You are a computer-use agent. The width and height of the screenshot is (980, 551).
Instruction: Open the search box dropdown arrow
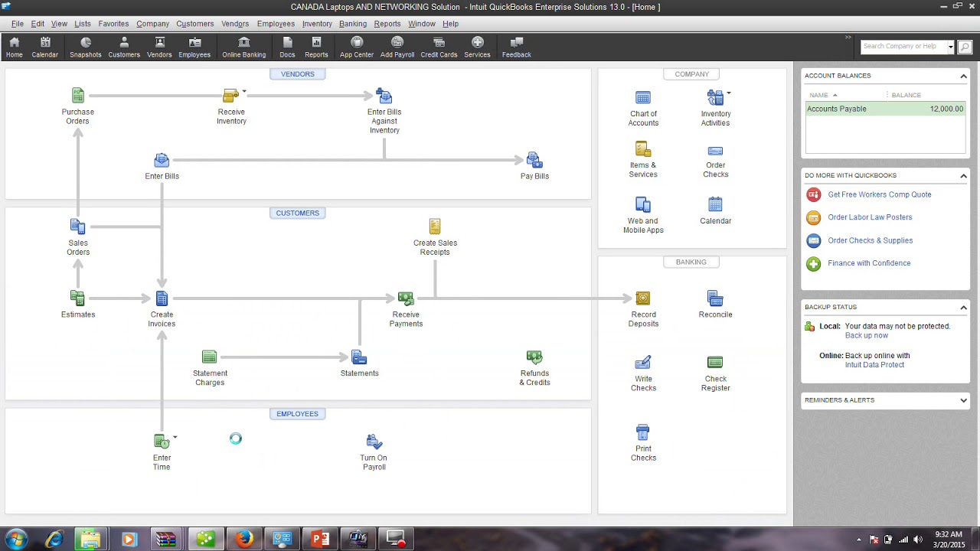pos(950,47)
